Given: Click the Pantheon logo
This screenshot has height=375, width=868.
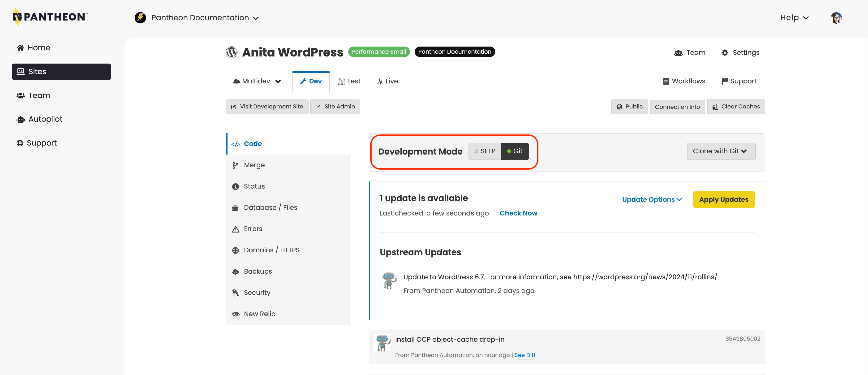Looking at the screenshot, I should [50, 17].
